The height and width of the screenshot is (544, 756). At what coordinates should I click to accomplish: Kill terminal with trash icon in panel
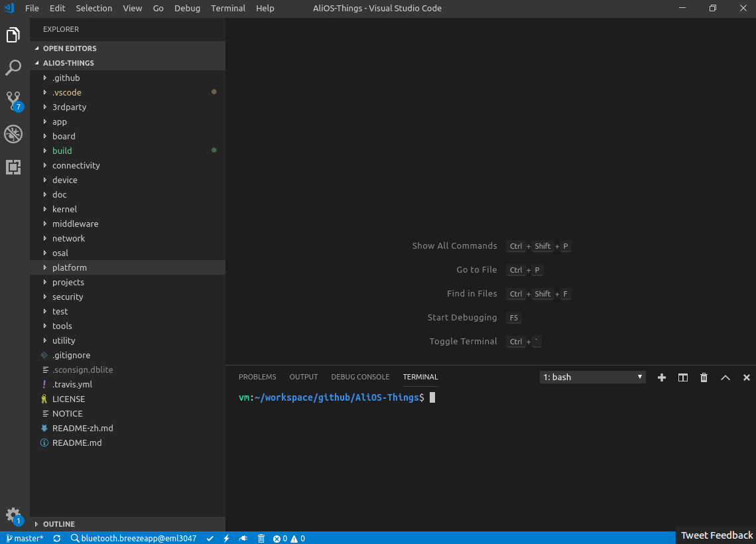point(704,377)
